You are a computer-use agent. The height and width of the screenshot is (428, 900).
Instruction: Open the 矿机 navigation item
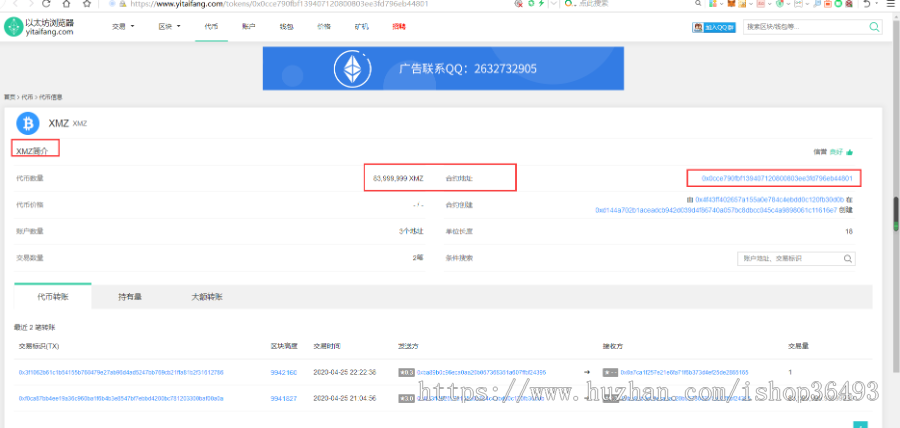coord(361,26)
